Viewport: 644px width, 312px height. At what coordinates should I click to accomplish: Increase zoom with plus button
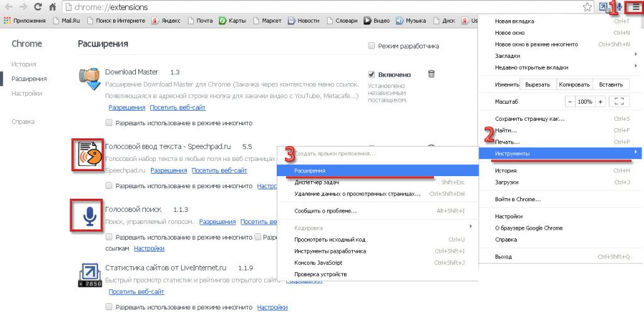point(601,101)
